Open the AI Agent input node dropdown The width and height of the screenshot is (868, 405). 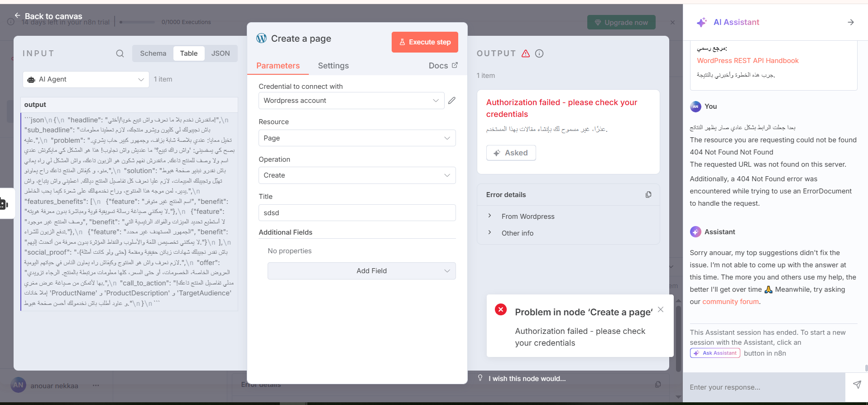[x=86, y=79]
